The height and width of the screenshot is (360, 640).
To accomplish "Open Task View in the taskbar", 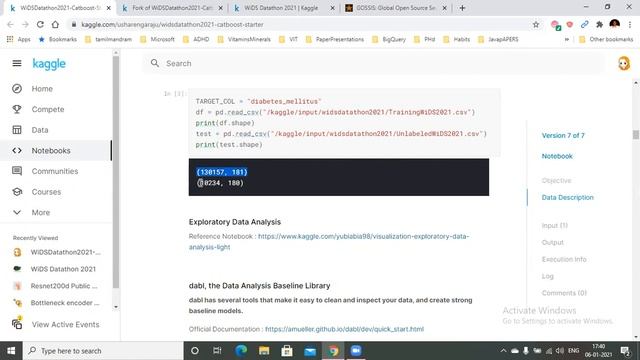I will pos(217,351).
